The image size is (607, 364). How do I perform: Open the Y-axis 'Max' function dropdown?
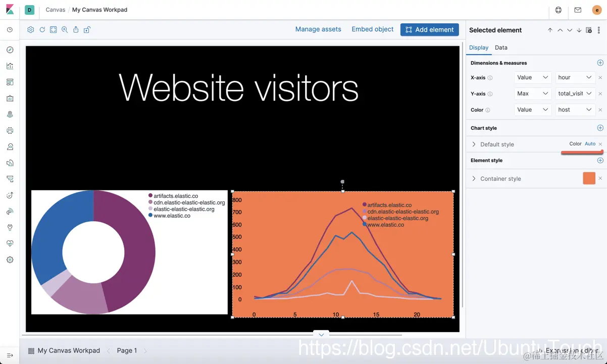point(533,93)
